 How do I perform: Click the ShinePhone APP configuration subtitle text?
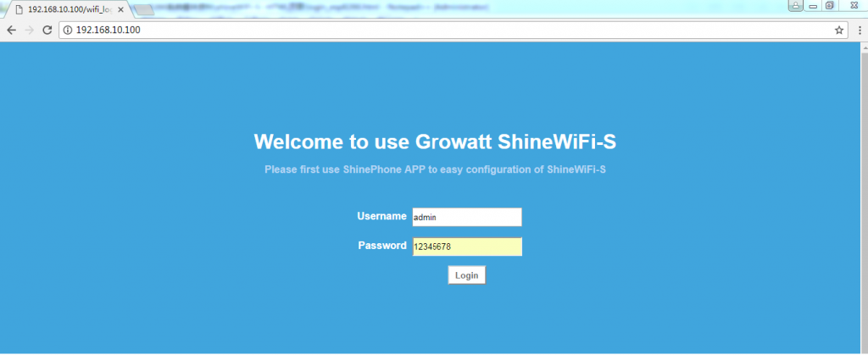(435, 169)
